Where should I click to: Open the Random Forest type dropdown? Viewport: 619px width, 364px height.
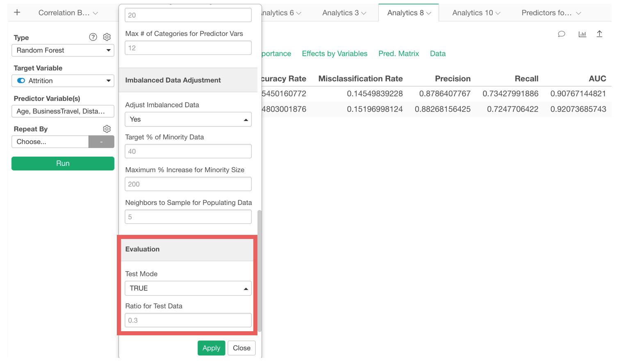click(63, 50)
